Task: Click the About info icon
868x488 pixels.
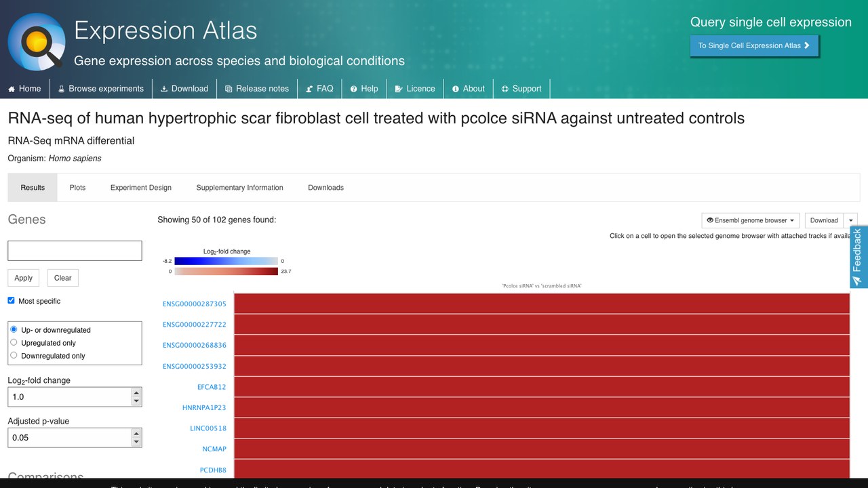Action: 456,89
